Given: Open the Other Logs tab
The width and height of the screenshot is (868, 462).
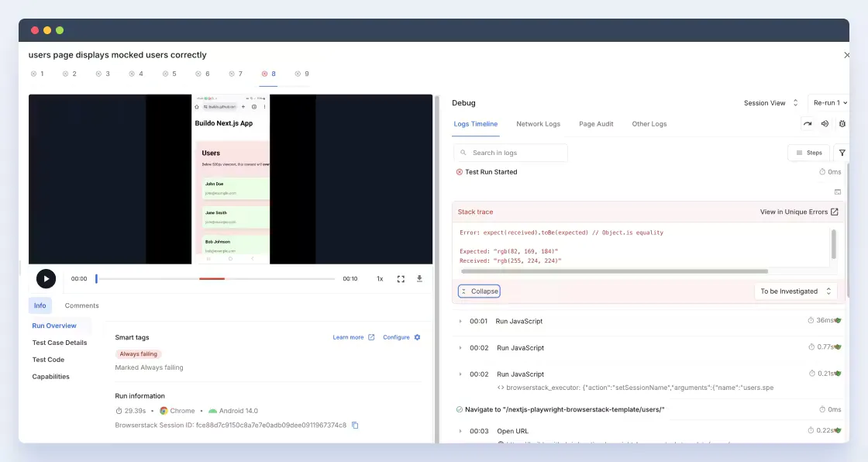Looking at the screenshot, I should point(649,124).
